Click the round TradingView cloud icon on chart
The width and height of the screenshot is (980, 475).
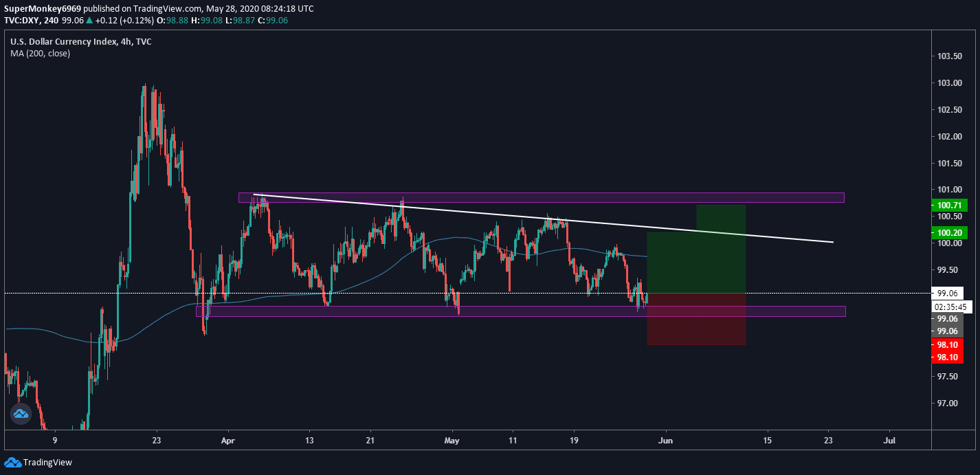tap(21, 413)
